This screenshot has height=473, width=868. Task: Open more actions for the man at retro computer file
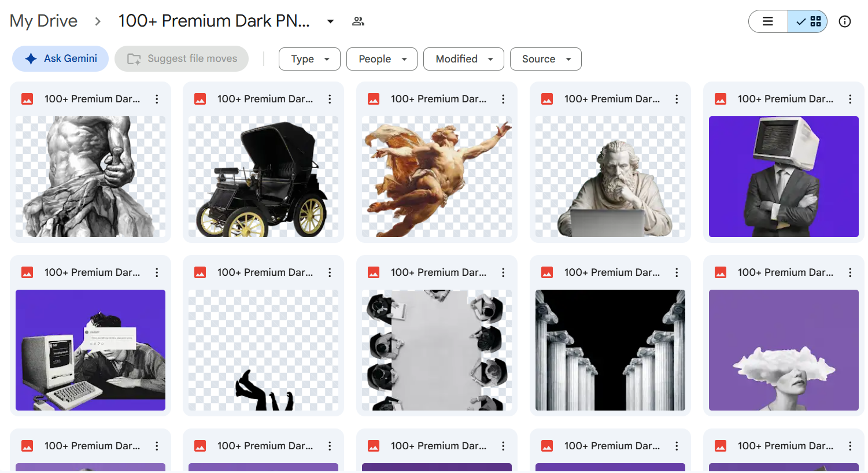tap(157, 272)
